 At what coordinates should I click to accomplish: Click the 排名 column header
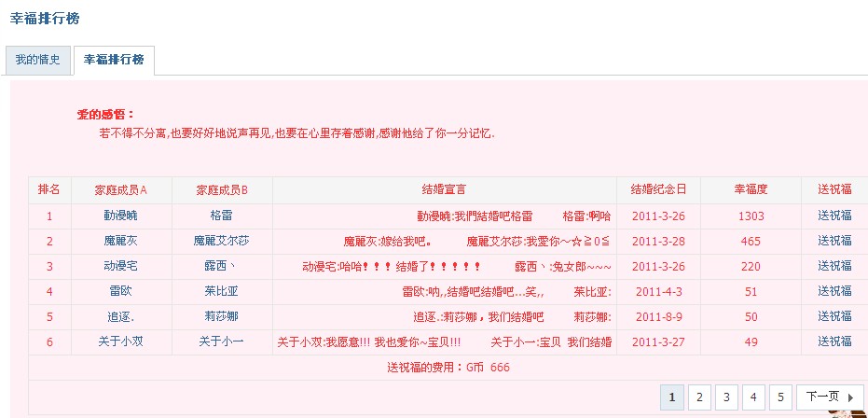(x=48, y=189)
